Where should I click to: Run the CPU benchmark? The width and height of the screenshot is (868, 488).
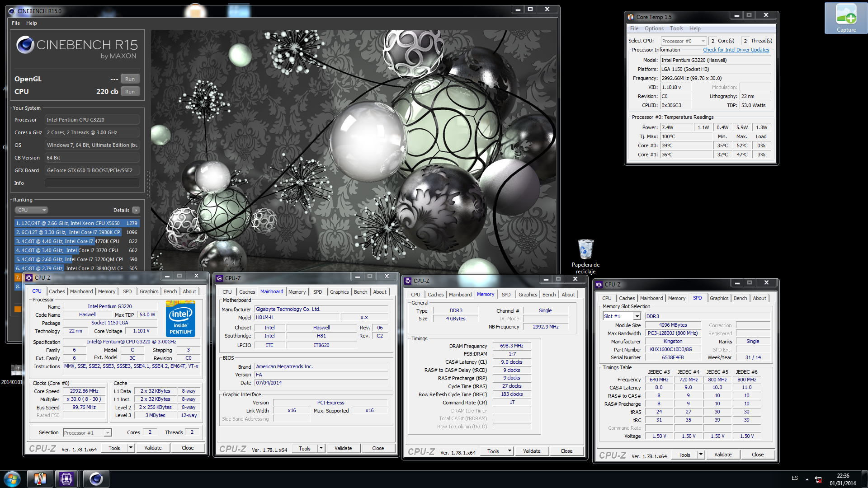pyautogui.click(x=130, y=92)
